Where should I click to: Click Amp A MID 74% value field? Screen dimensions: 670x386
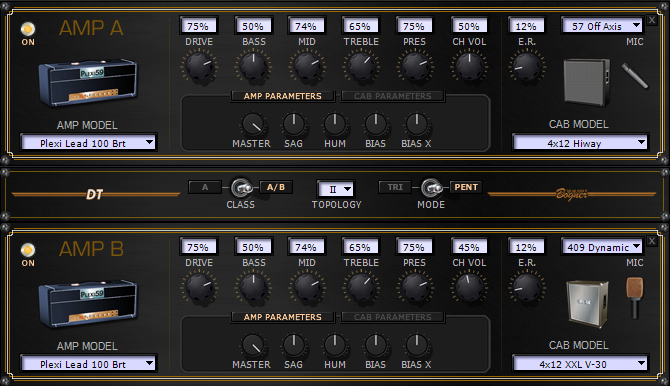point(306,26)
